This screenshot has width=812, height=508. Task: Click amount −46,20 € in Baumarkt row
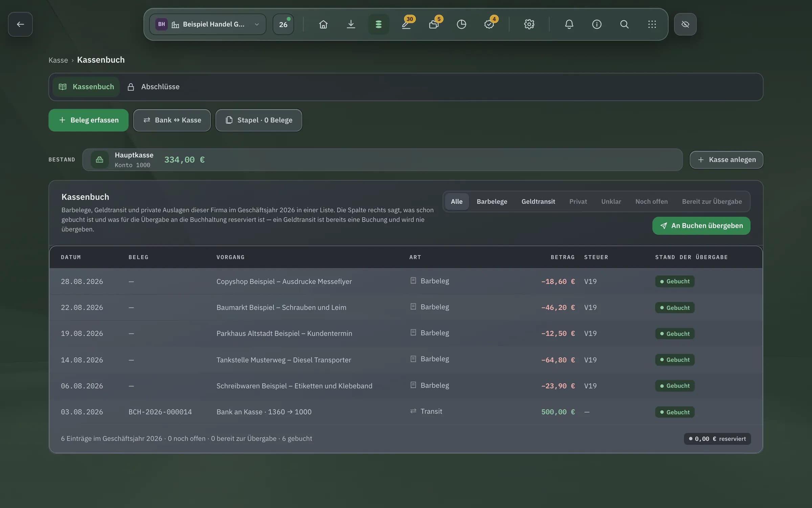(x=558, y=308)
